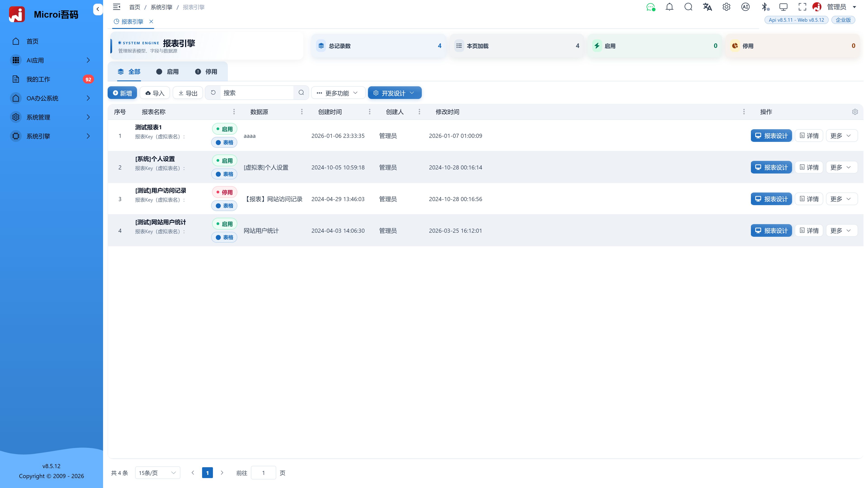Open the notifications bell

[670, 7]
